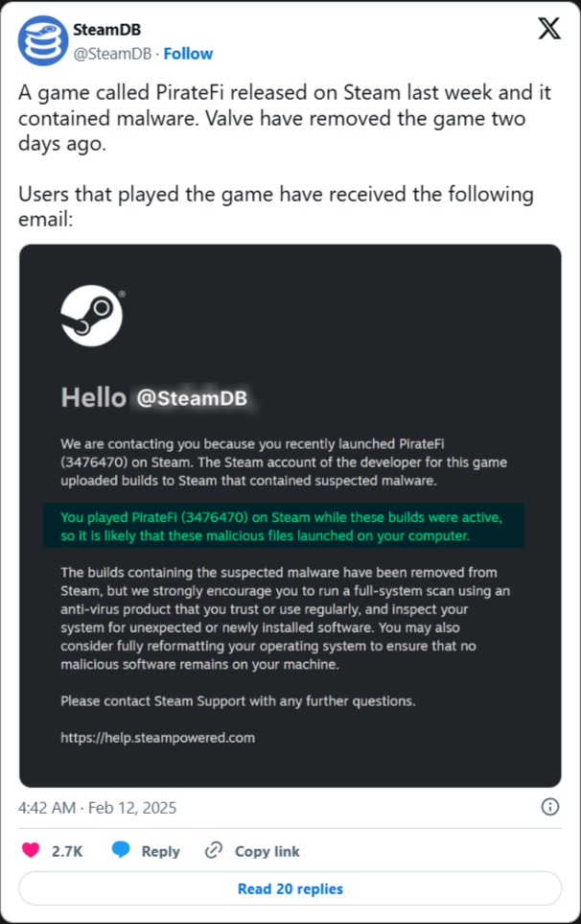Open the 4:42 AM Feb 12, 2025 timestamp
The height and width of the screenshot is (924, 581).
[x=97, y=807]
